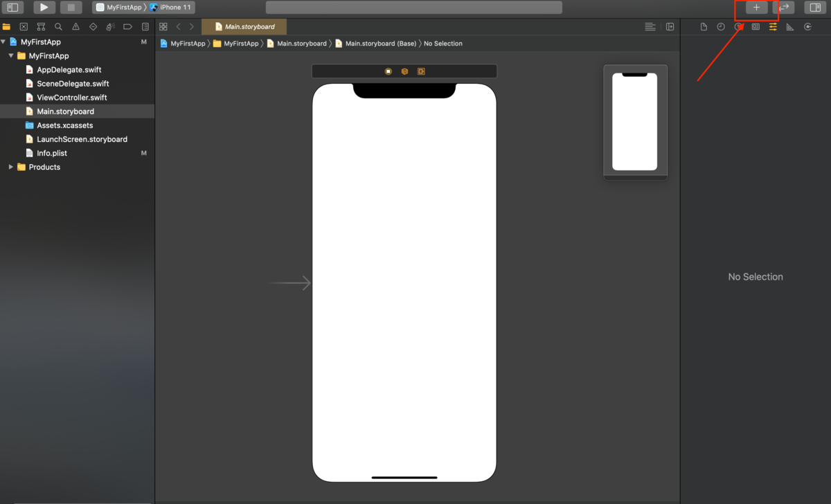
Task: Select the First Responder cube icon
Action: 404,71
